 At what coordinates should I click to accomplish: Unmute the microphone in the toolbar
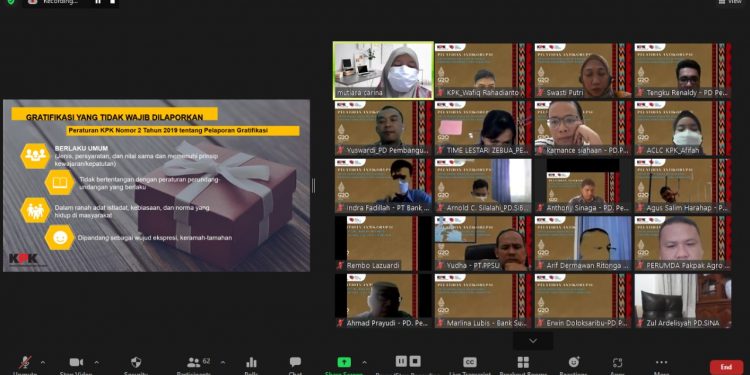pyautogui.click(x=25, y=362)
